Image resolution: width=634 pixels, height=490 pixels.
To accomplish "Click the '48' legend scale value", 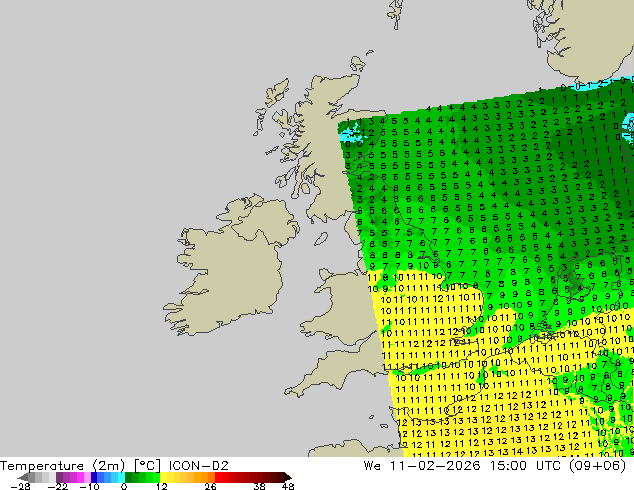I will (x=288, y=486).
